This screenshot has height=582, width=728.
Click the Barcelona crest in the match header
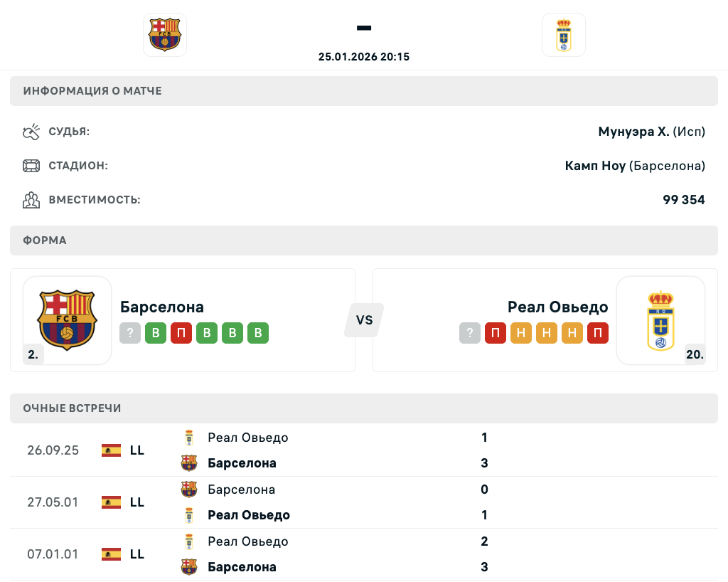tap(165, 35)
